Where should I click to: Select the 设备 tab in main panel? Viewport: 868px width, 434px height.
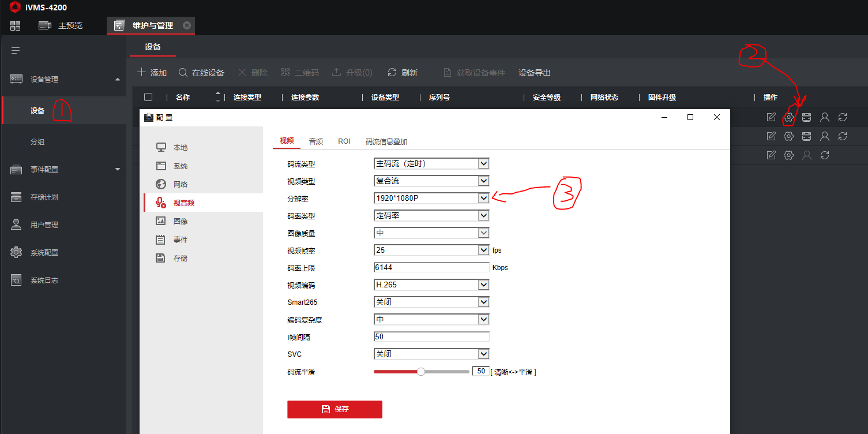153,47
